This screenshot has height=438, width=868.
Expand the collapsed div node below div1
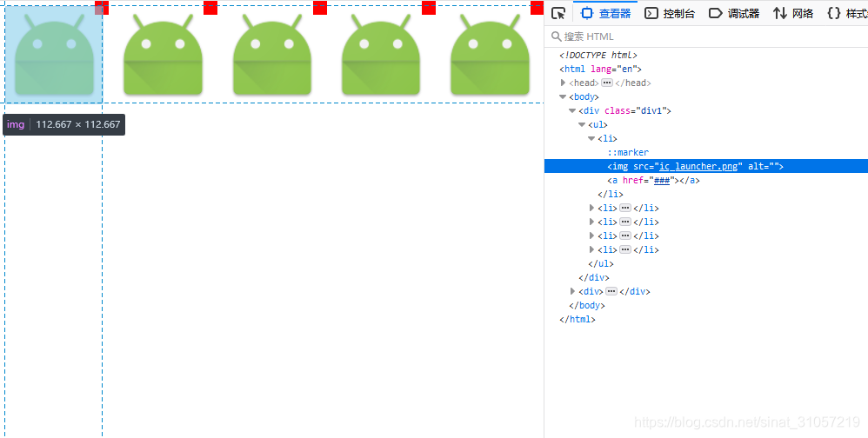[572, 291]
